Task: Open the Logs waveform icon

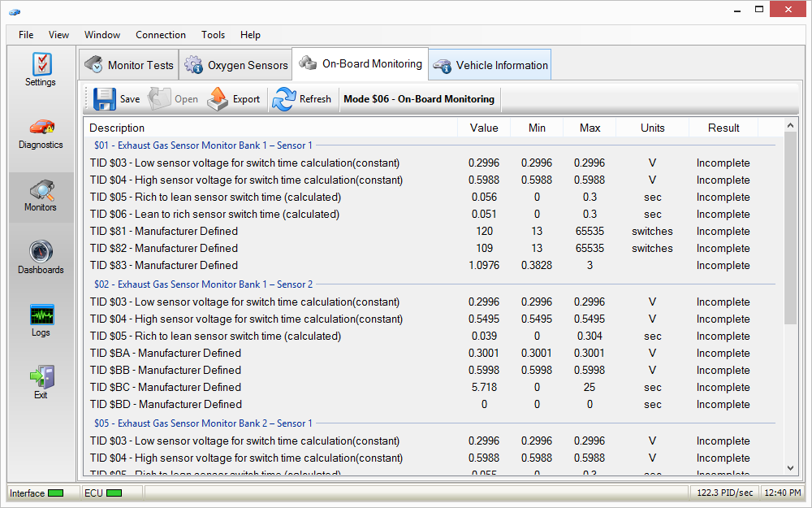Action: click(41, 315)
